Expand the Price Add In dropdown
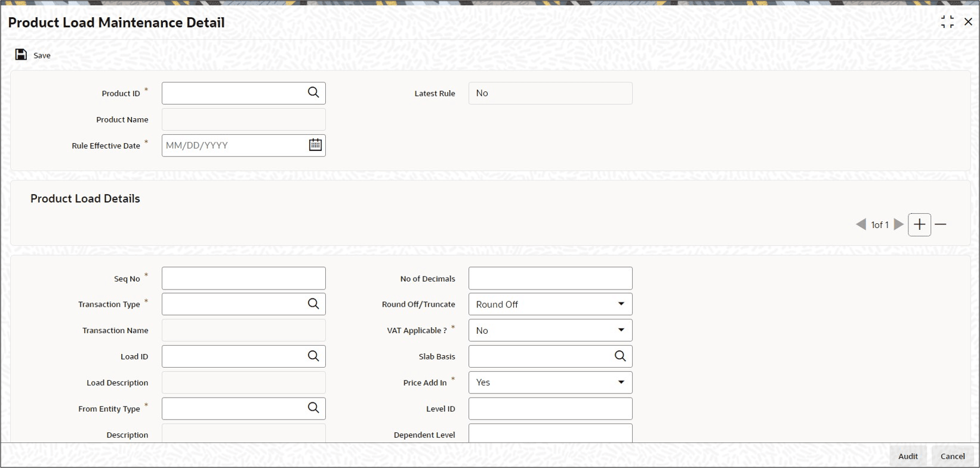The height and width of the screenshot is (468, 980). click(621, 383)
